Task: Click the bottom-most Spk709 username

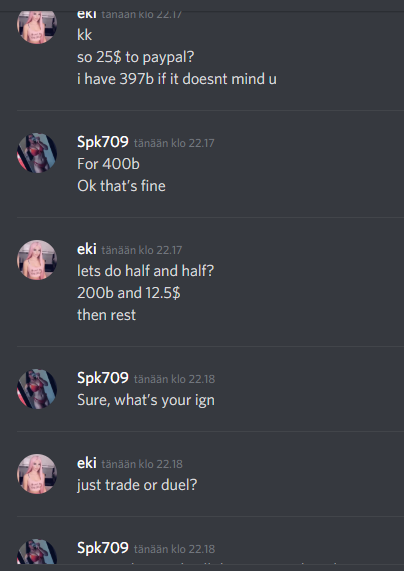Action: click(x=103, y=548)
